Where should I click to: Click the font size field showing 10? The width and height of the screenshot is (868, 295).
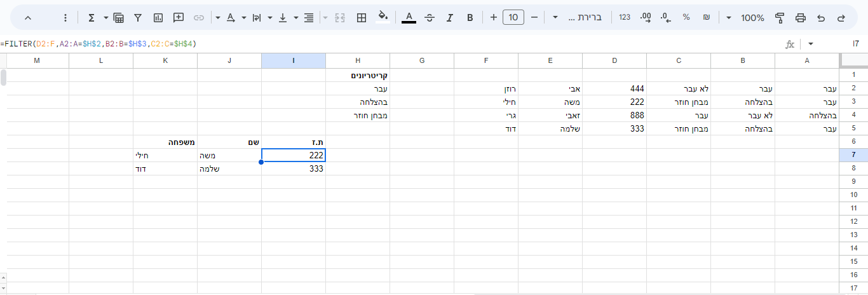pyautogui.click(x=513, y=18)
